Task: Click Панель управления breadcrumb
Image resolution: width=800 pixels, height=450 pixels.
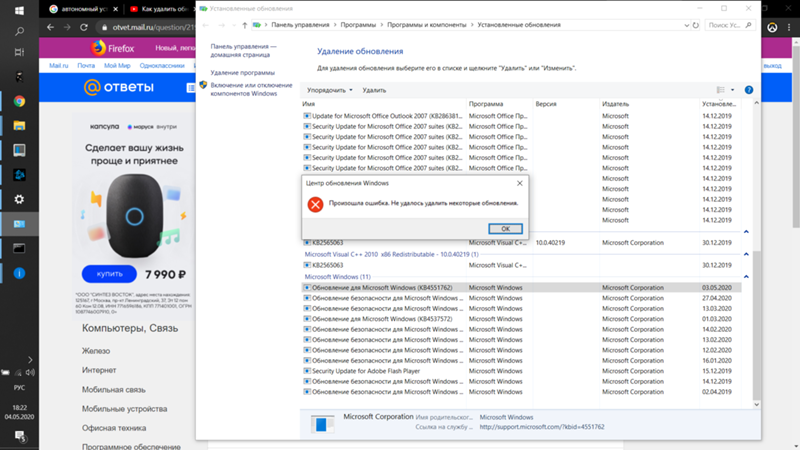Action: click(x=300, y=25)
